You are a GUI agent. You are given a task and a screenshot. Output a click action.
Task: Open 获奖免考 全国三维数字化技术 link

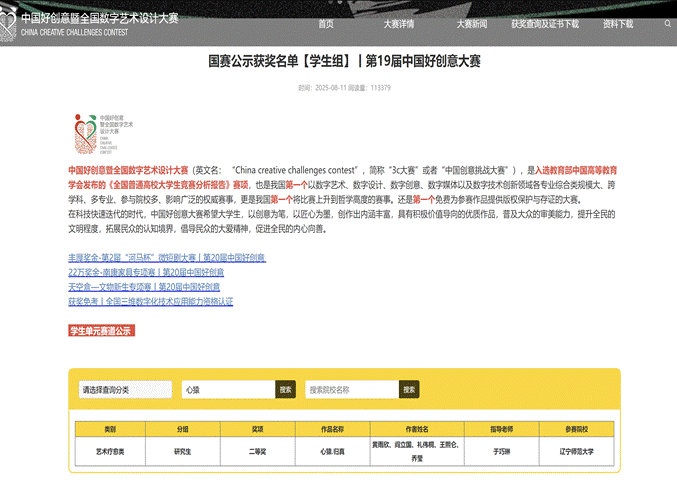click(x=151, y=301)
